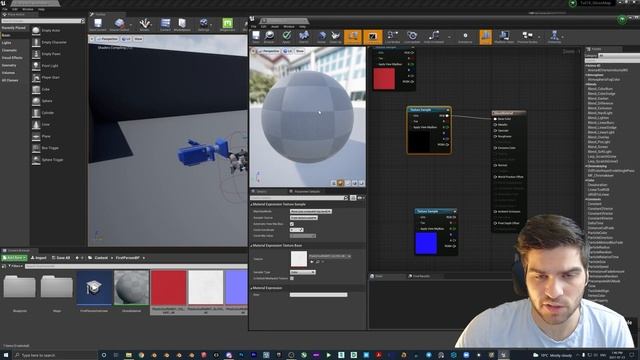
Task: Click green Megascans toolbar icon
Action: 227,24
